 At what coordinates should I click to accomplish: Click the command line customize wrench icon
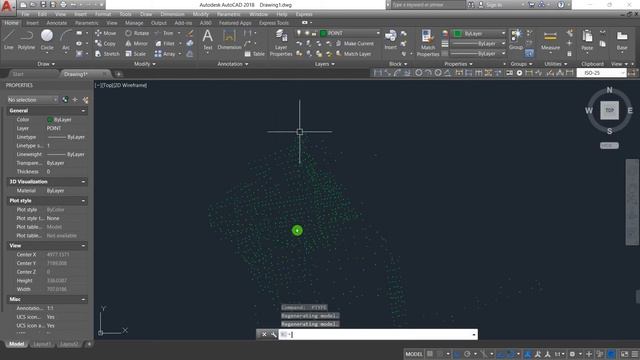pyautogui.click(x=273, y=334)
